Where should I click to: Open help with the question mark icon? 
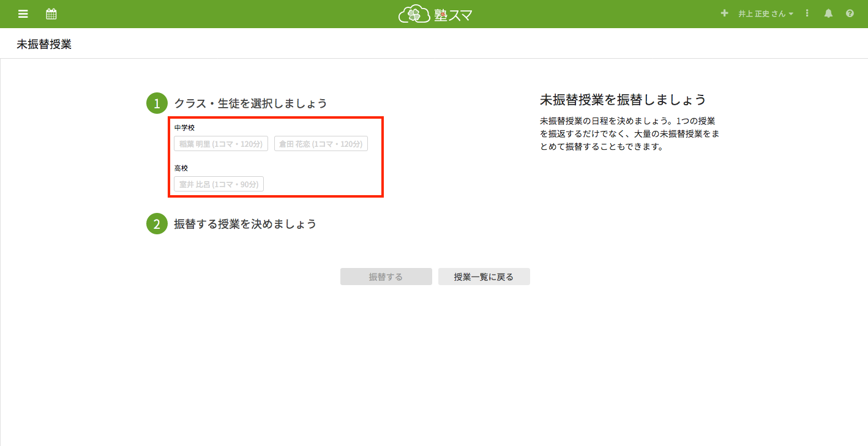850,13
